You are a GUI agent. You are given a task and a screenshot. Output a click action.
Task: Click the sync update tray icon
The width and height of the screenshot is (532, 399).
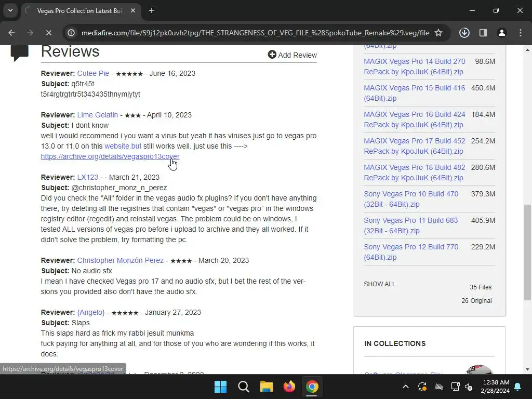click(422, 387)
